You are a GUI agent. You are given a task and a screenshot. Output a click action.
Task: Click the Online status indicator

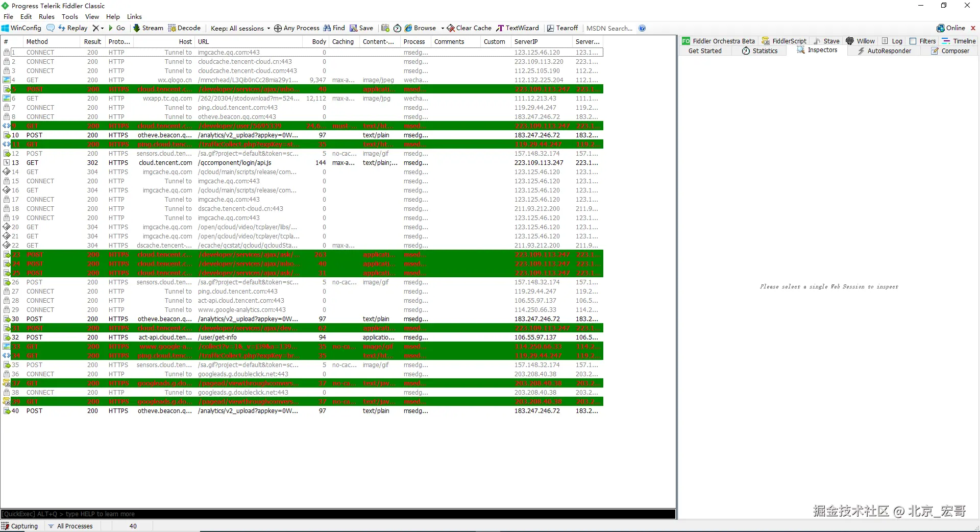coord(951,28)
